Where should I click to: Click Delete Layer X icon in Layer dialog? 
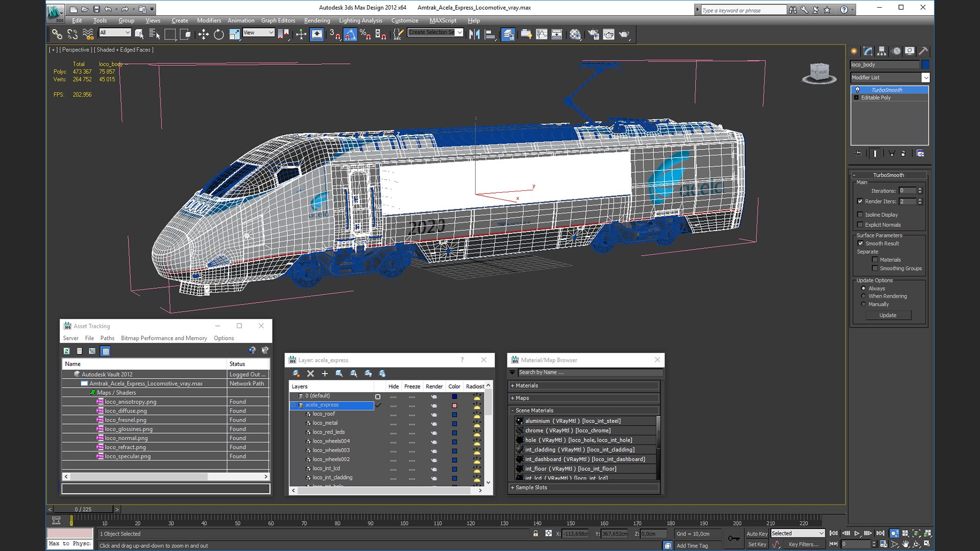310,373
